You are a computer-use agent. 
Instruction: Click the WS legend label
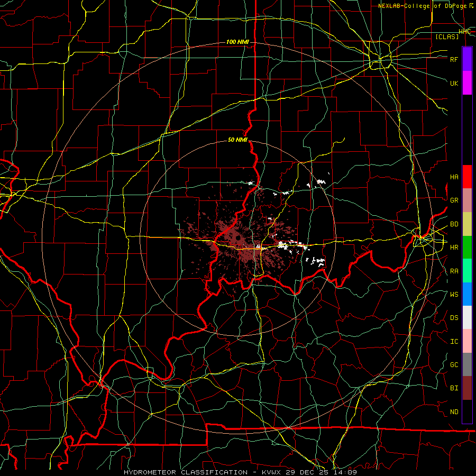[x=454, y=295]
